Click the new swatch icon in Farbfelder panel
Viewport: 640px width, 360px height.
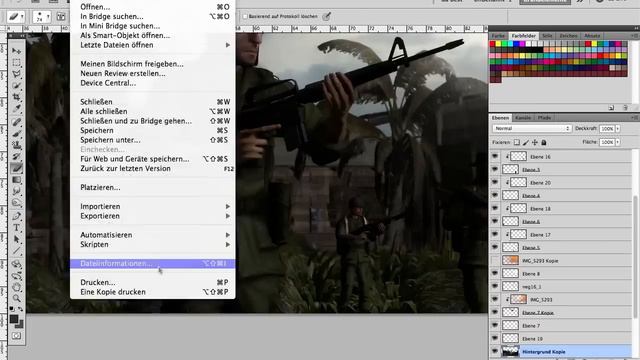(x=611, y=108)
